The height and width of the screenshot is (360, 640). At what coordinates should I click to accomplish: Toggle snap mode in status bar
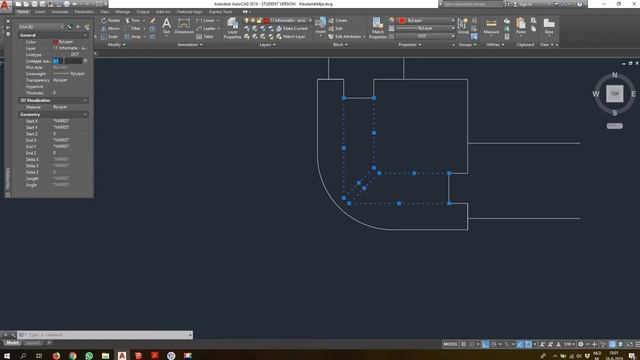[x=471, y=344]
